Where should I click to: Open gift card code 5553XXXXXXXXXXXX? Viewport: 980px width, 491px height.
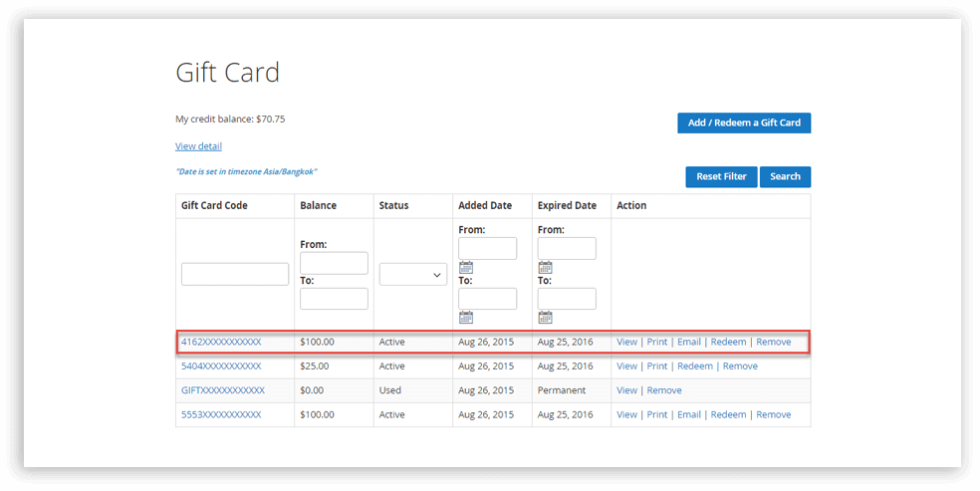221,414
